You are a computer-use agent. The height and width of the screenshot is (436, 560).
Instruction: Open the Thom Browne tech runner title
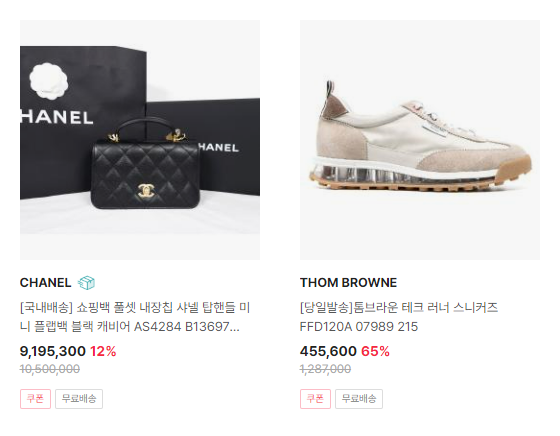pos(399,317)
